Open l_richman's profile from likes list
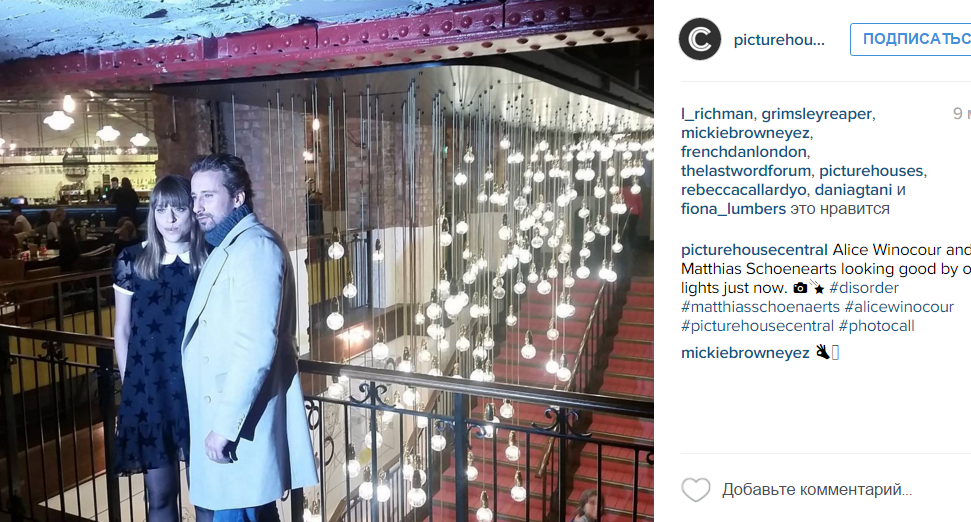This screenshot has width=971, height=522. point(716,114)
